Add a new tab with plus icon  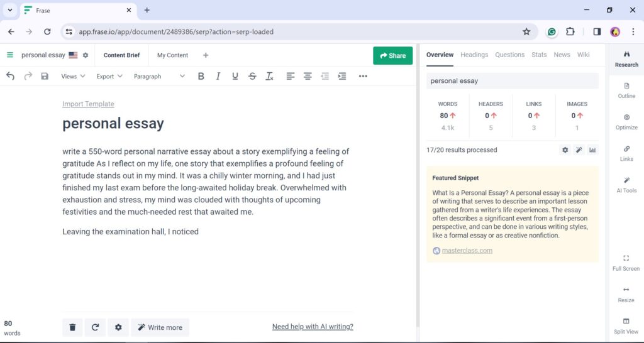tap(206, 55)
